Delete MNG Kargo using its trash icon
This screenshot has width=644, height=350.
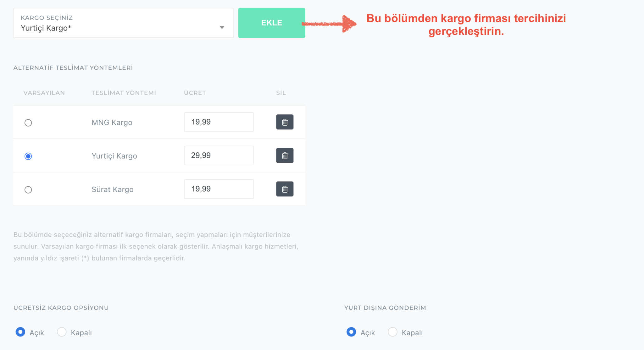285,122
